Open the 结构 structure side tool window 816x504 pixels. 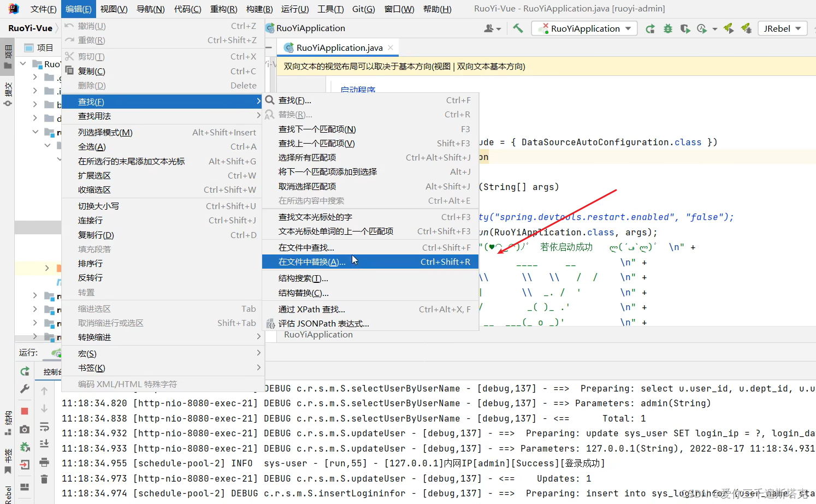coord(8,423)
